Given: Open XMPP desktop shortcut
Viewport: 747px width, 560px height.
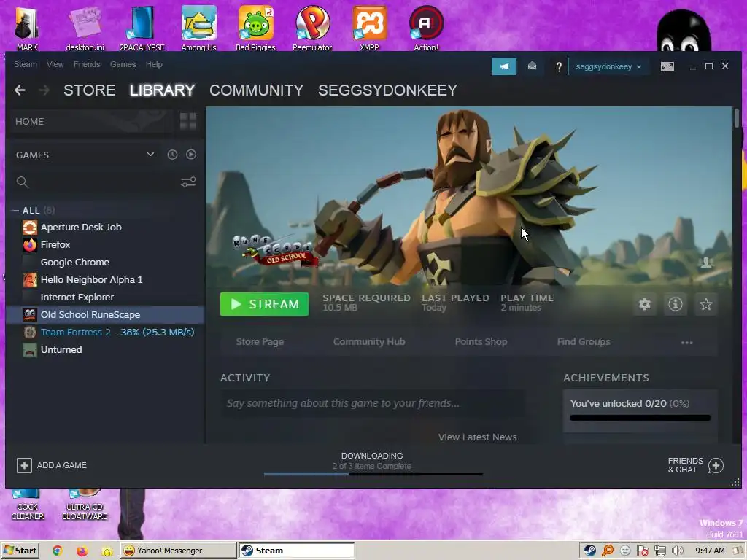Looking at the screenshot, I should [369, 28].
